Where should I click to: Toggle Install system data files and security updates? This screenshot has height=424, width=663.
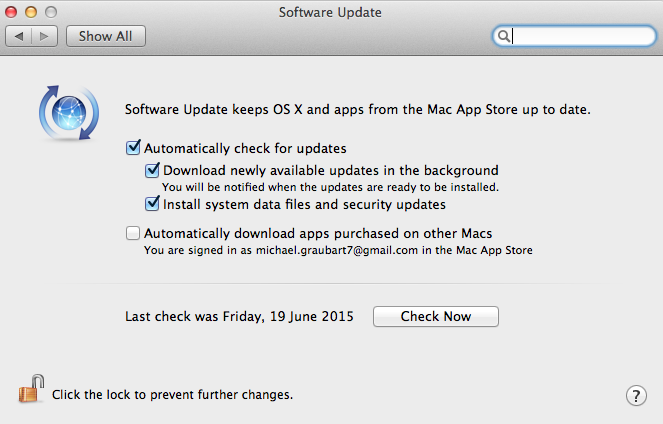[x=153, y=204]
